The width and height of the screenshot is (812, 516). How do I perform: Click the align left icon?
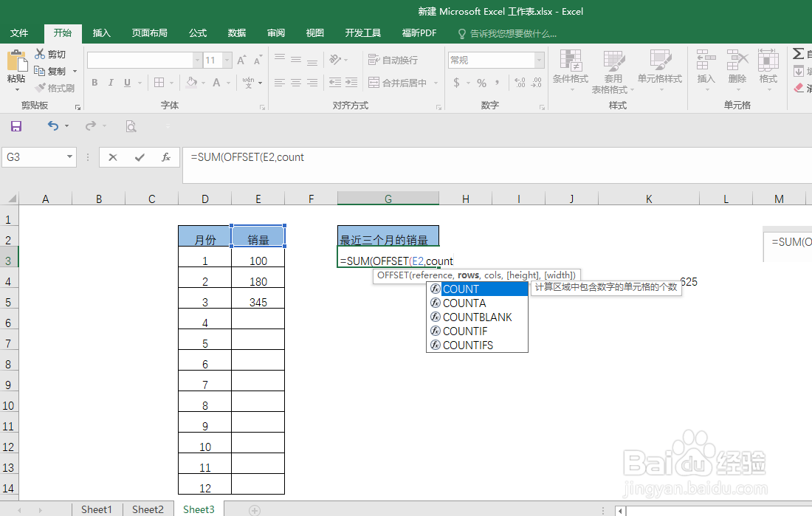[x=280, y=83]
